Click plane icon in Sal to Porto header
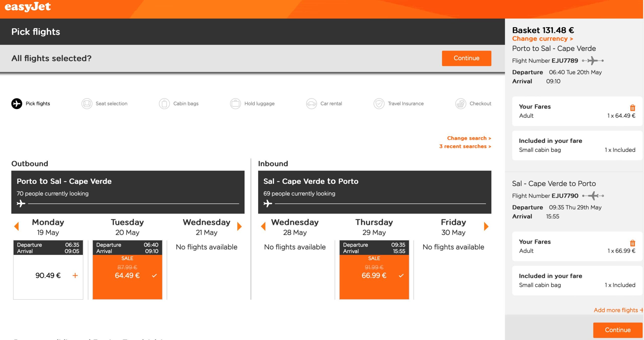The width and height of the screenshot is (644, 340). [x=268, y=203]
